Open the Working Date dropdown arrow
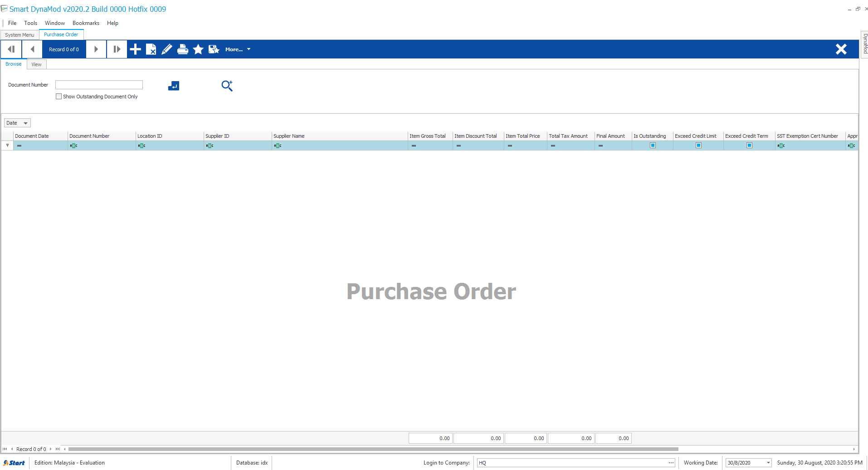This screenshot has height=470, width=868. tap(768, 463)
